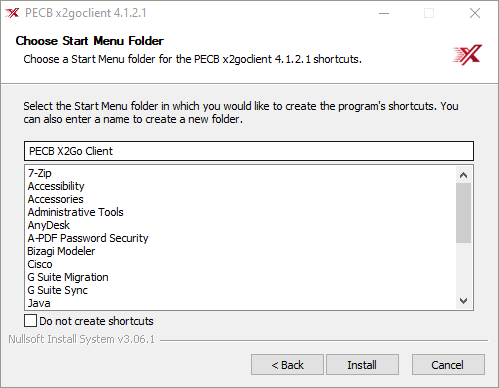499x388 pixels.
Task: Select the Bizagi Modeler folder
Action: point(61,251)
